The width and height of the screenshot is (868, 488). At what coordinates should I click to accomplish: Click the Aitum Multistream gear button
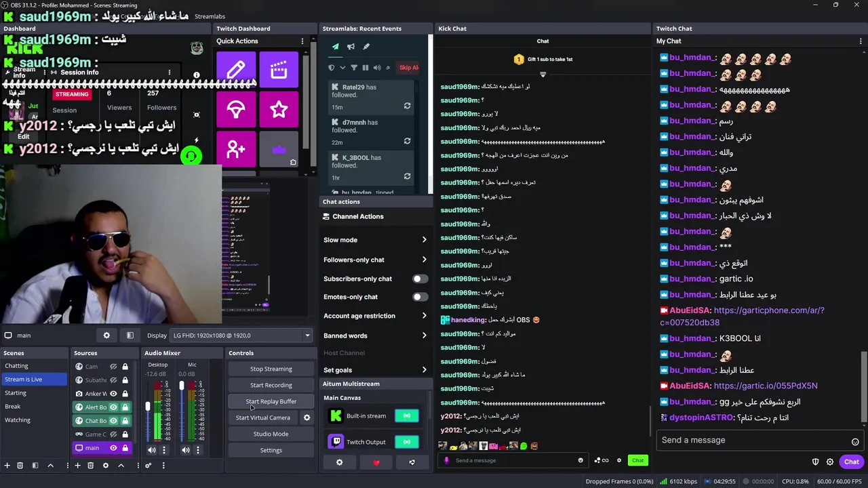[x=340, y=462]
